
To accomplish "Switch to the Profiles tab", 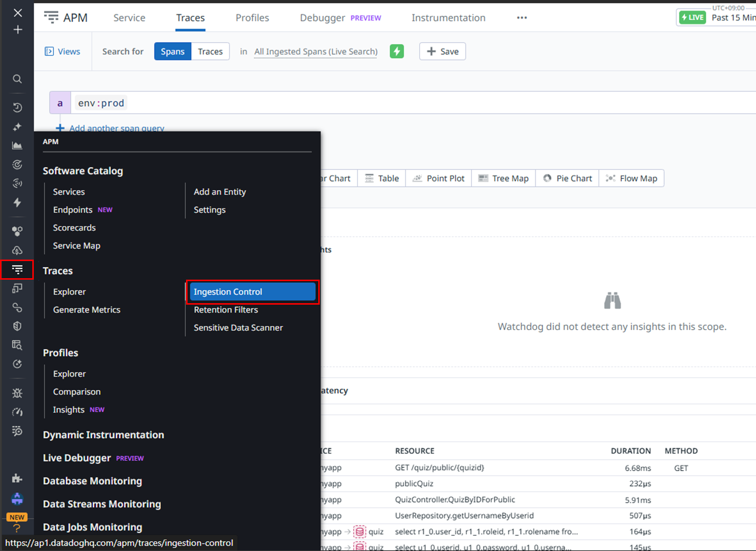I will [x=252, y=18].
